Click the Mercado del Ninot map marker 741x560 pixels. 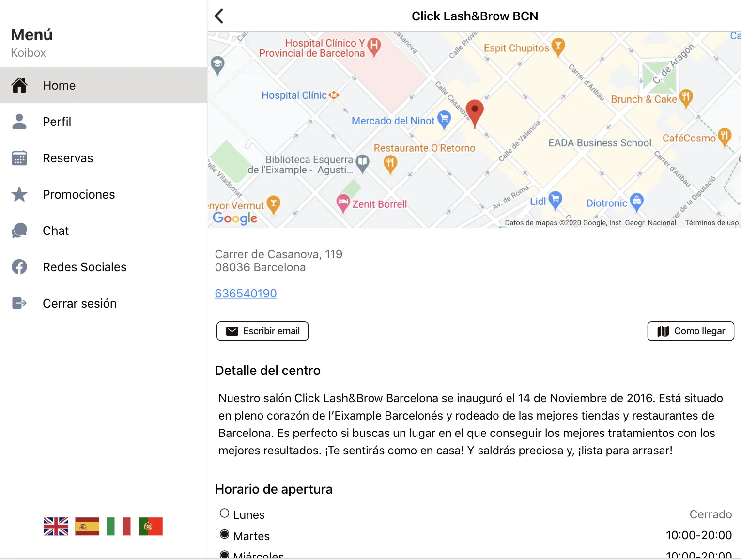(x=444, y=119)
